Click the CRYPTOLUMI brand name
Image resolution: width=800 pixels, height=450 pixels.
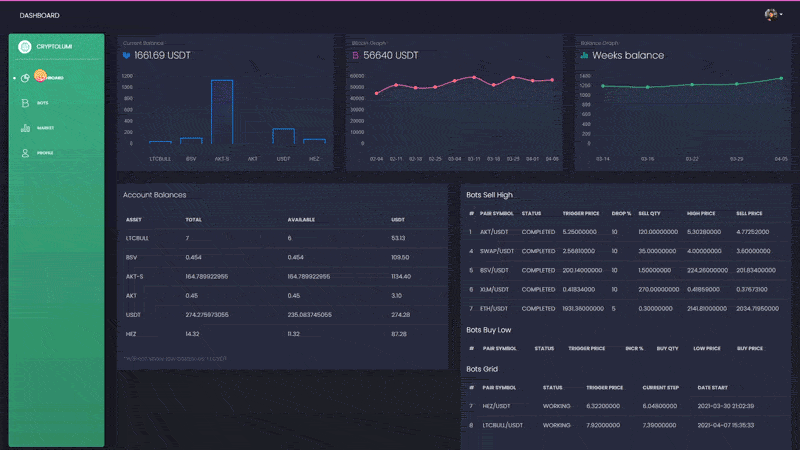(x=54, y=46)
